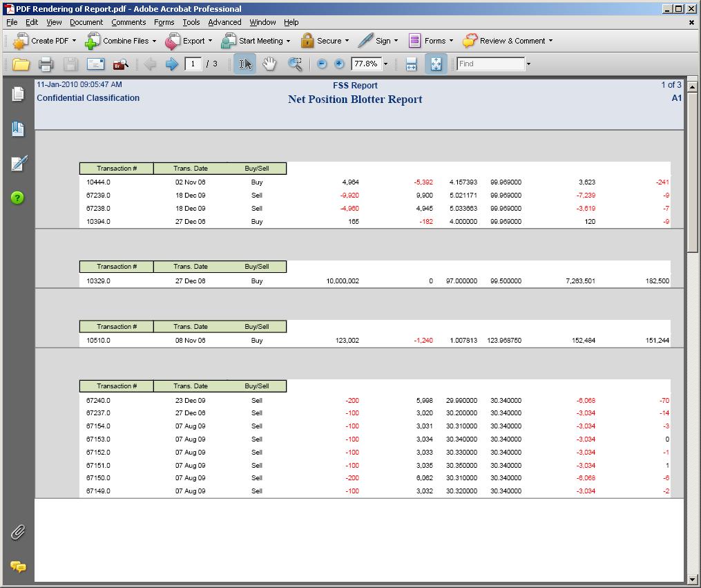Click the Open folder icon
The width and height of the screenshot is (701, 588).
(x=21, y=64)
